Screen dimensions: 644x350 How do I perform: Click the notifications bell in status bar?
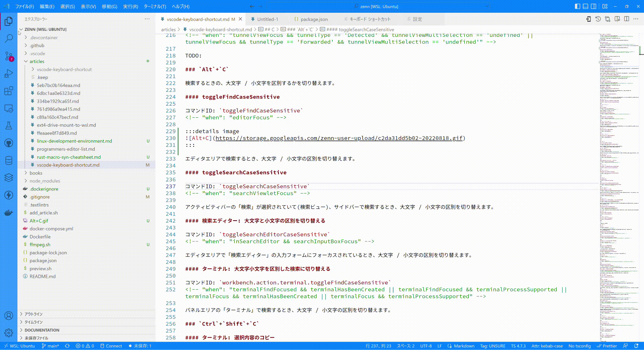pyautogui.click(x=636, y=346)
